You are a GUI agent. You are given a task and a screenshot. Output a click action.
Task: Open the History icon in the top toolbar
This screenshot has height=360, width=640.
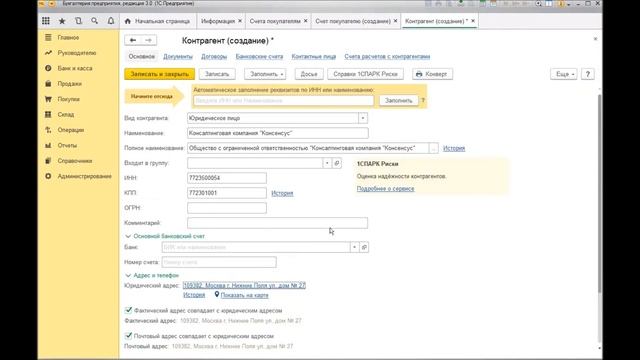tap(78, 21)
